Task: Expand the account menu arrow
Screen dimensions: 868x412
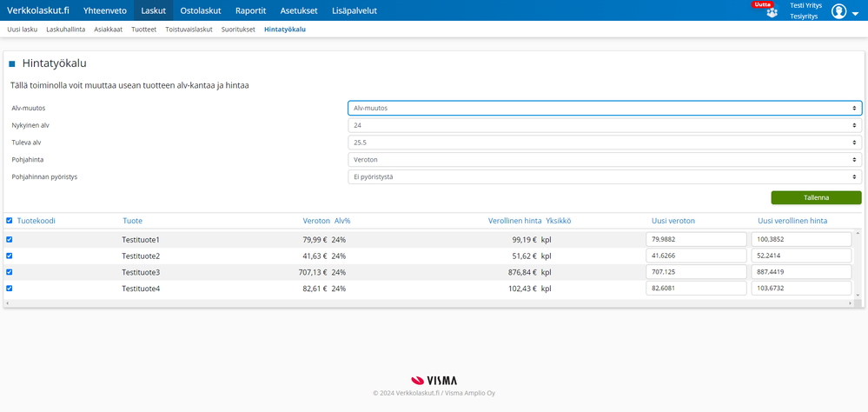Action: (855, 12)
